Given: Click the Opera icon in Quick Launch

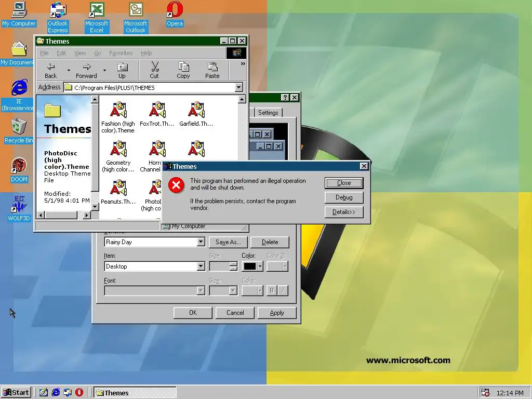Looking at the screenshot, I should tap(79, 393).
